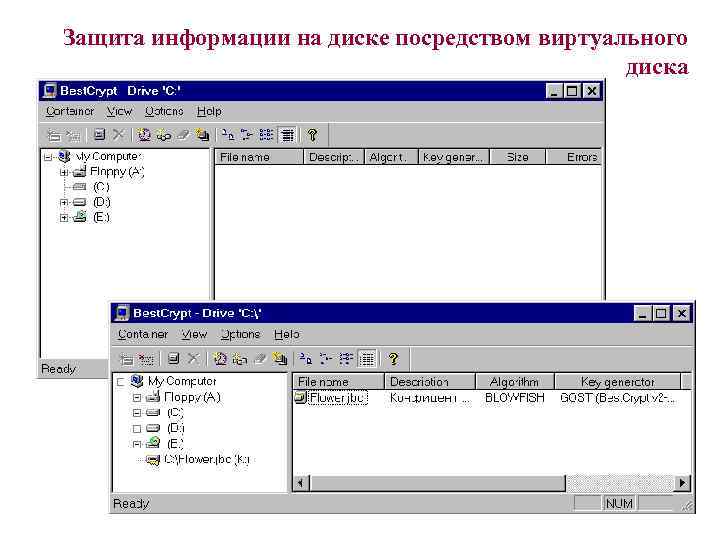This screenshot has width=720, height=540.
Task: Click the dismount container icon in back window toolbar
Action: pos(73,135)
